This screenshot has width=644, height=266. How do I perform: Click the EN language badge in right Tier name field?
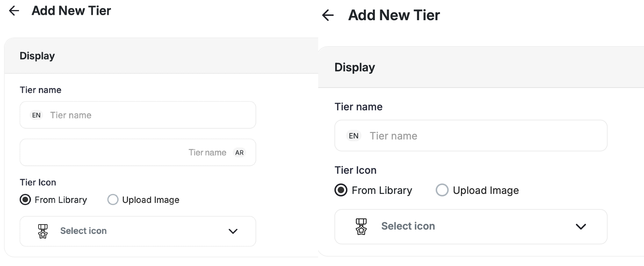pyautogui.click(x=354, y=136)
